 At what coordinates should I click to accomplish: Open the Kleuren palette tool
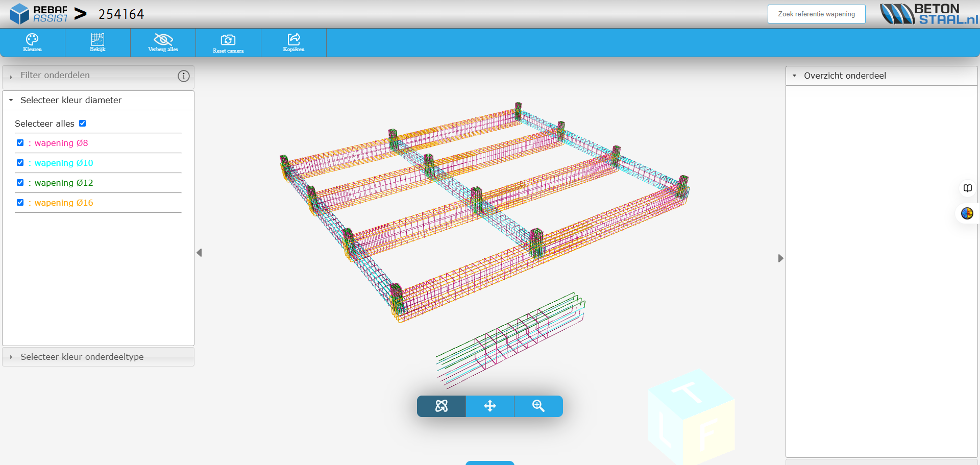point(32,42)
